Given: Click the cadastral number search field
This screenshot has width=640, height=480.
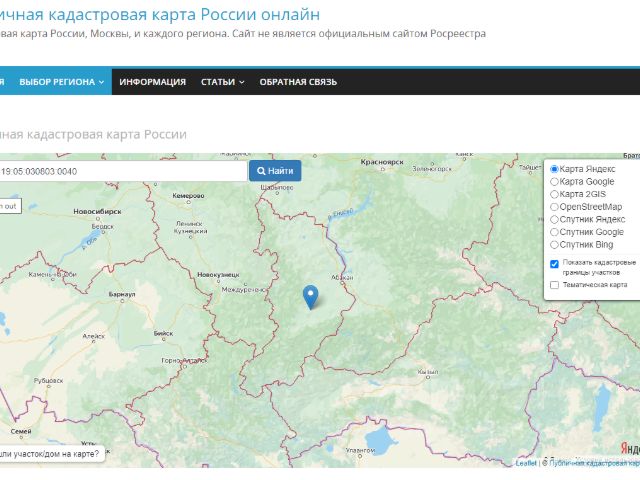Looking at the screenshot, I should [x=122, y=171].
